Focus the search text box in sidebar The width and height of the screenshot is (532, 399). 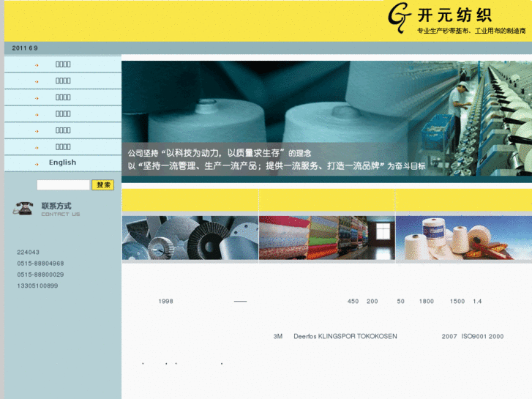64,184
